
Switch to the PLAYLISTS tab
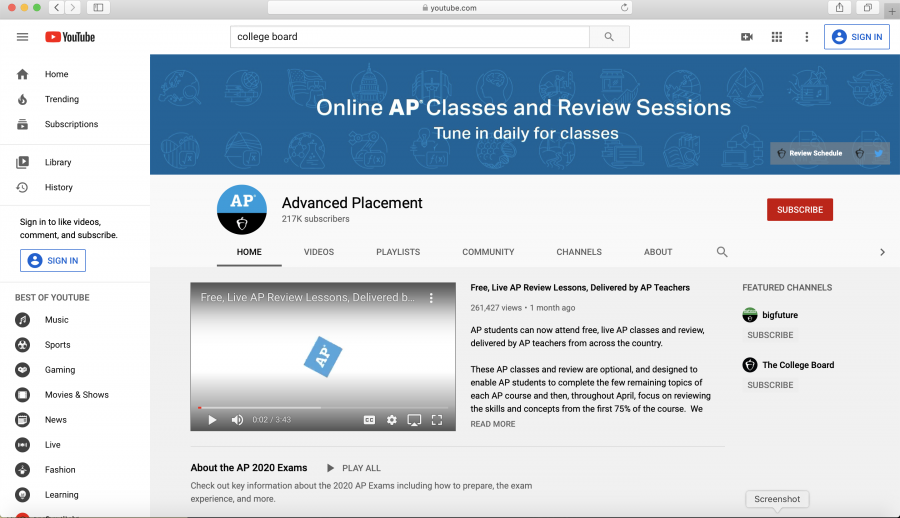(x=398, y=252)
